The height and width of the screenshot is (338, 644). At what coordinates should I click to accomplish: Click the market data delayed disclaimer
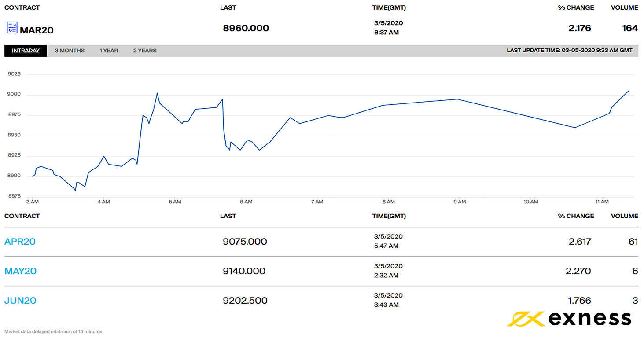53,331
